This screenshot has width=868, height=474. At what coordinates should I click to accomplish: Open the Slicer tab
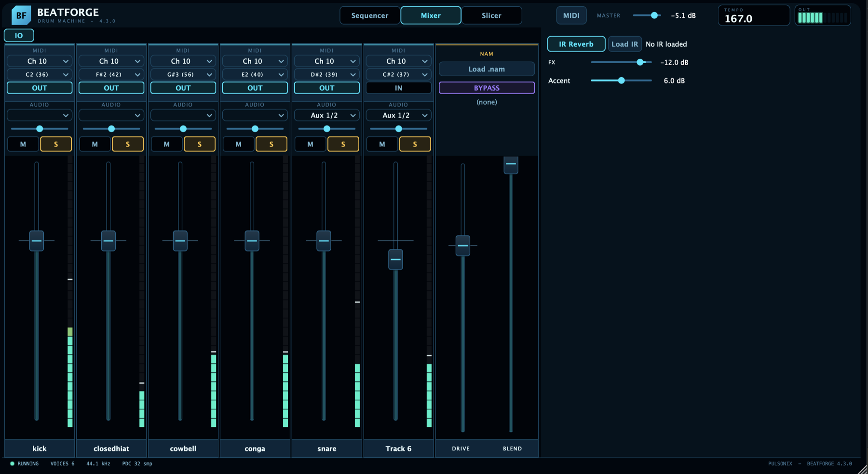(x=491, y=15)
